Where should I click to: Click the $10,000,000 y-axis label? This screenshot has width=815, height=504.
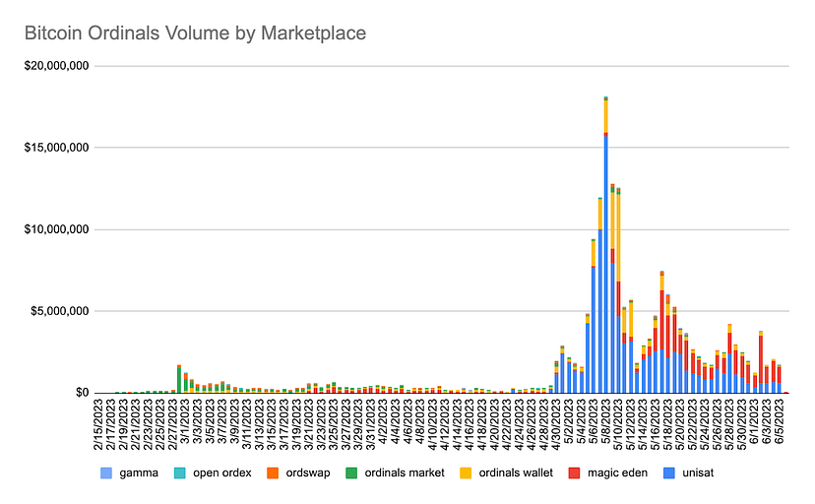(x=57, y=229)
